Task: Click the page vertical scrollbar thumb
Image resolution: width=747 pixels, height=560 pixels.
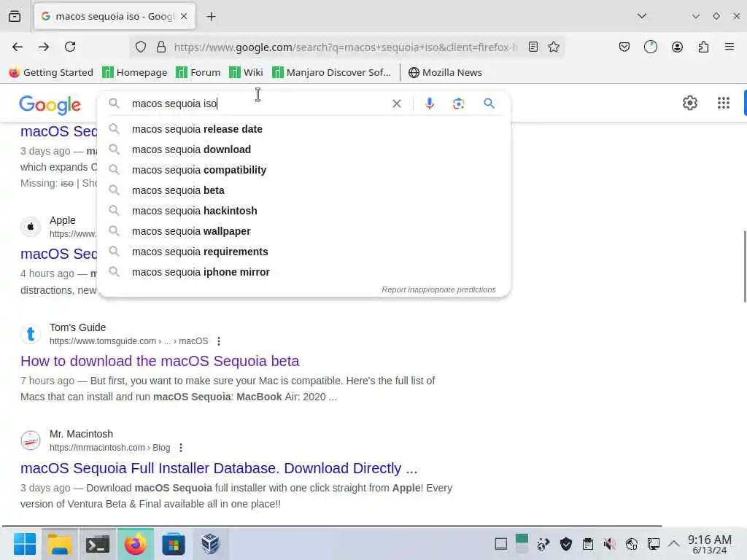Action: click(744, 266)
